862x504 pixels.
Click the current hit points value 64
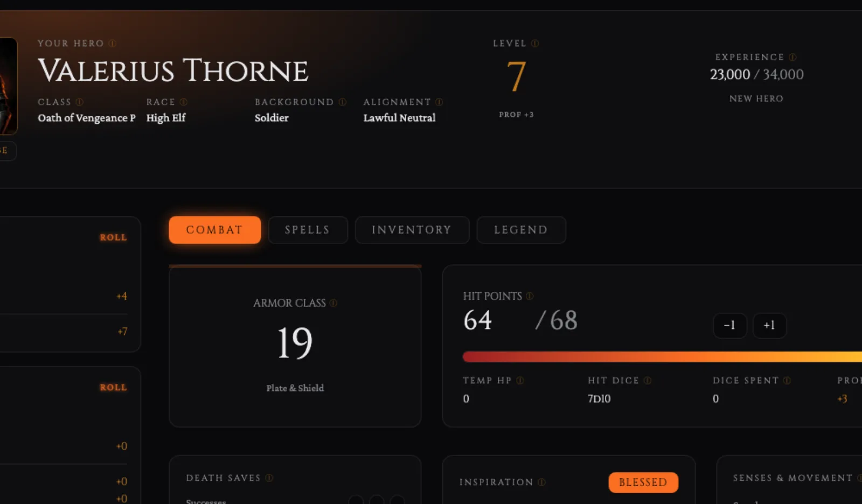coord(478,320)
